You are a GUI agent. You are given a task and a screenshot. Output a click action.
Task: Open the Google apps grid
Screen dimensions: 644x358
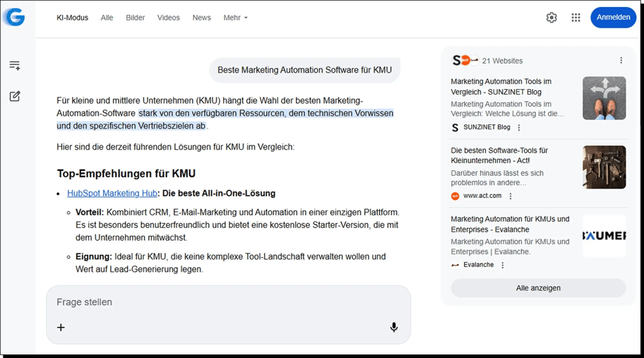576,17
